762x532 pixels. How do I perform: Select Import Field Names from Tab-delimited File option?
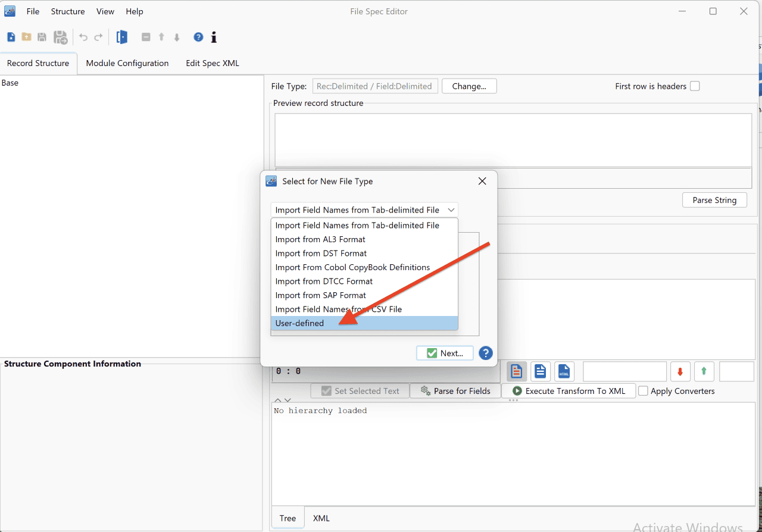[x=364, y=226]
